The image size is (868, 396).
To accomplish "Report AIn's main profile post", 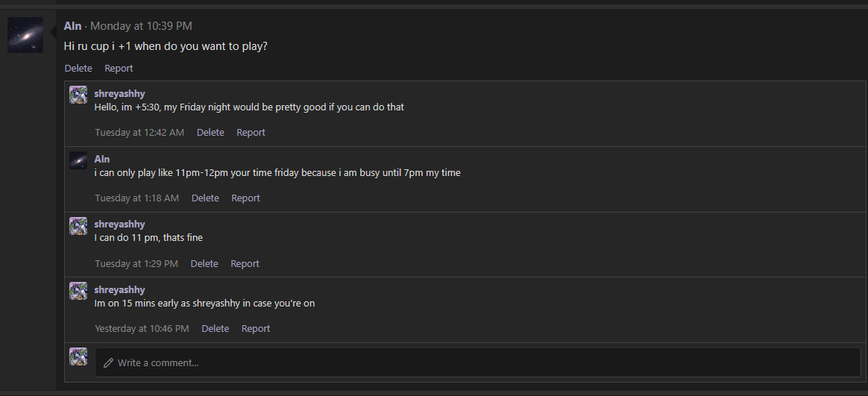I will [119, 69].
